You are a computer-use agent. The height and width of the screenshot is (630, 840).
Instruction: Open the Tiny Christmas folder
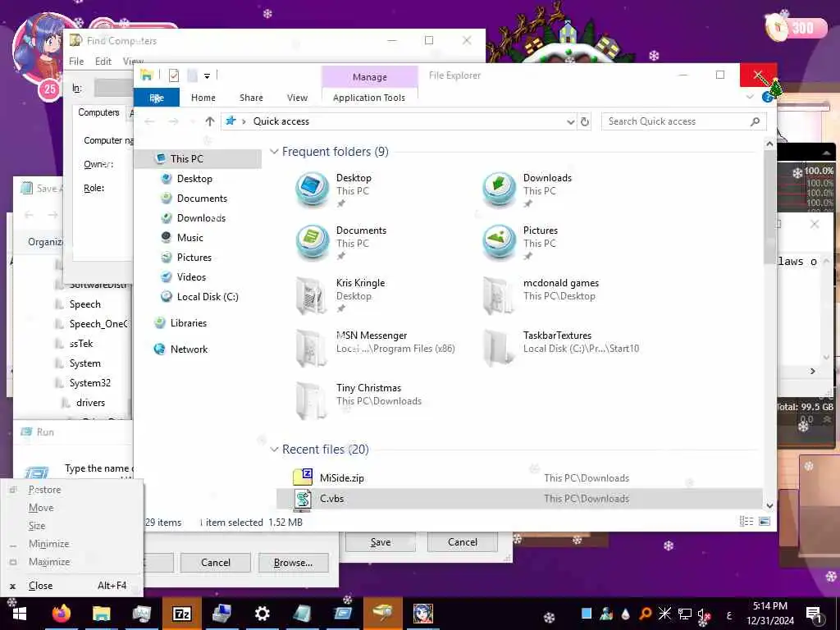(x=312, y=399)
